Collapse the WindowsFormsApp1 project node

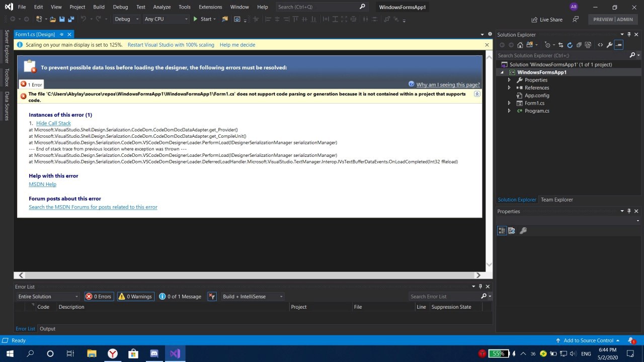[502, 72]
